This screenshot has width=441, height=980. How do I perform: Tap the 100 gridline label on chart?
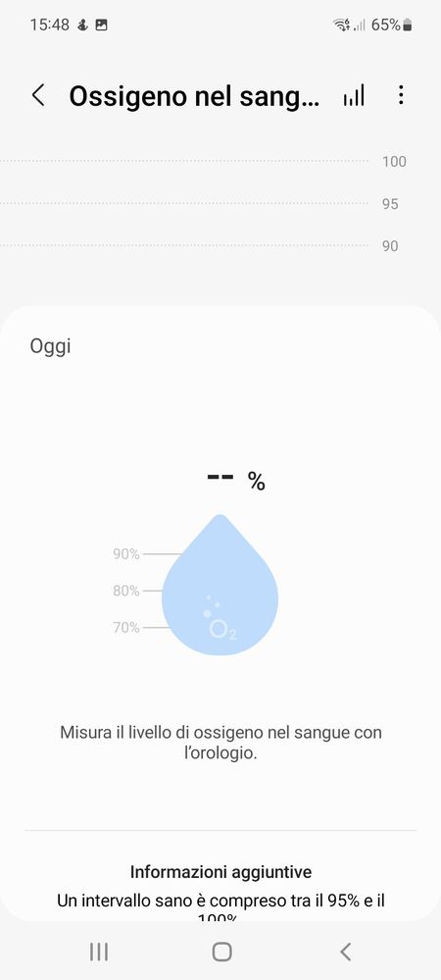[x=394, y=162]
